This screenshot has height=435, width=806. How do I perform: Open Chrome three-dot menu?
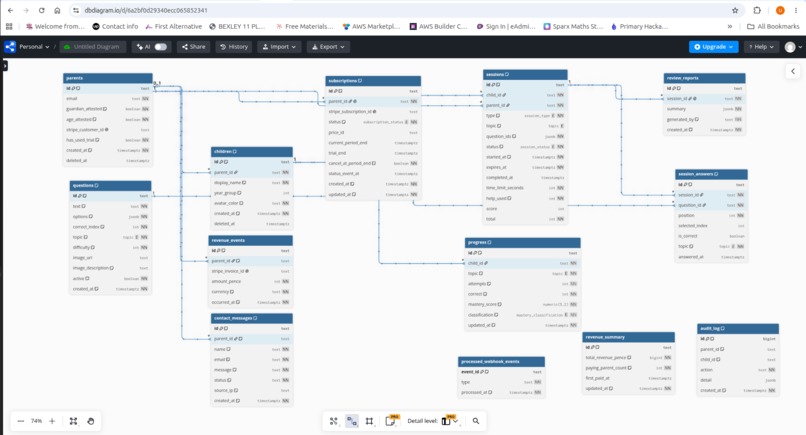point(796,10)
